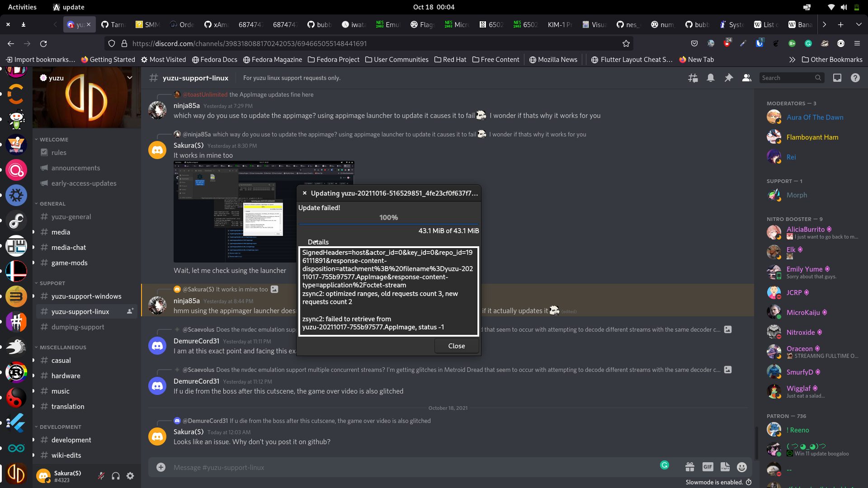The width and height of the screenshot is (868, 488).
Task: Switch to a different browser tab
Action: [113, 25]
